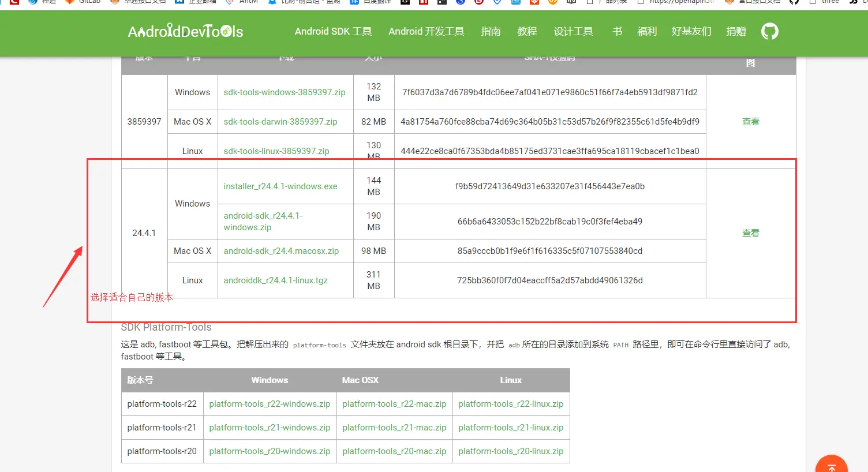868x472 pixels.
Task: Download androiddk_r24.4.1-linux.tgz
Action: 275,280
